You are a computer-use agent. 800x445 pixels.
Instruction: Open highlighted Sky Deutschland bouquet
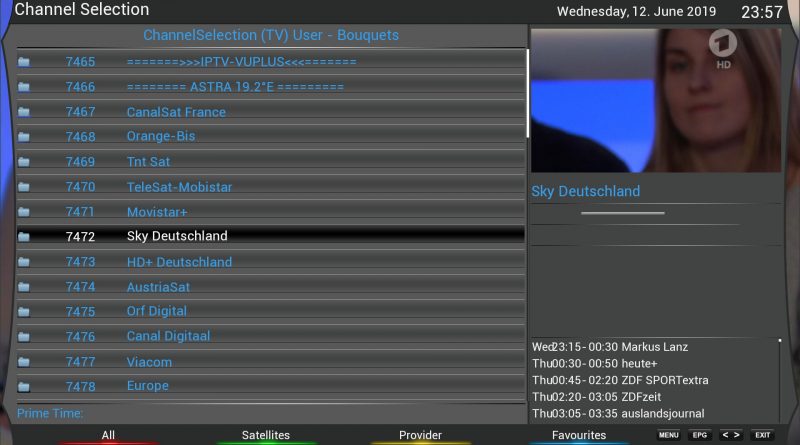point(270,236)
